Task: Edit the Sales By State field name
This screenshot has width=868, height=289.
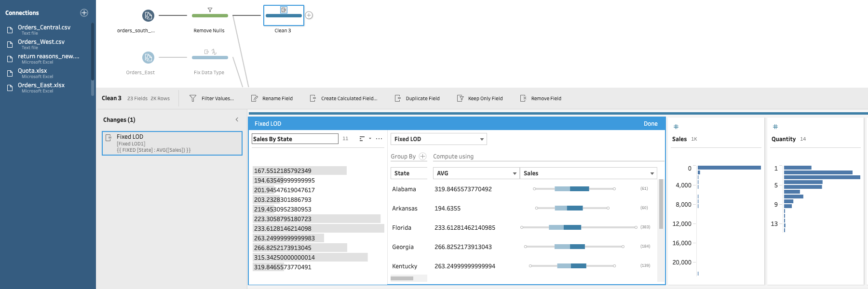Action: 295,139
